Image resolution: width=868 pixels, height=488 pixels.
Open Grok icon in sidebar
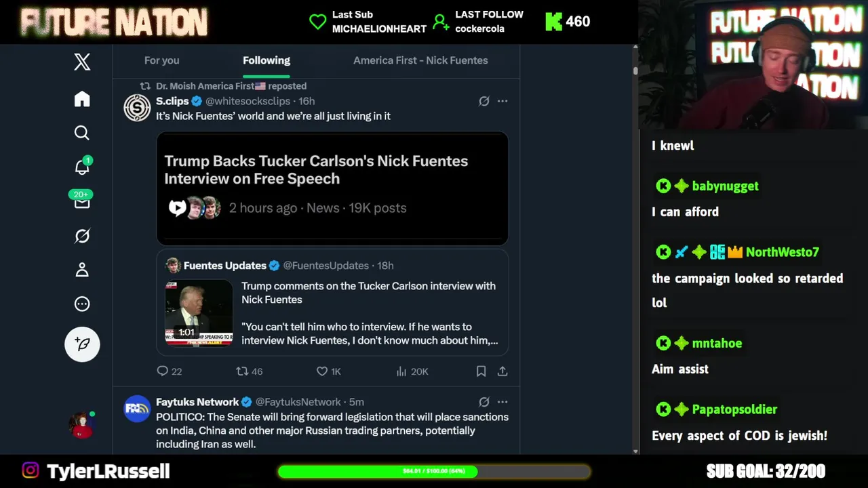point(82,236)
